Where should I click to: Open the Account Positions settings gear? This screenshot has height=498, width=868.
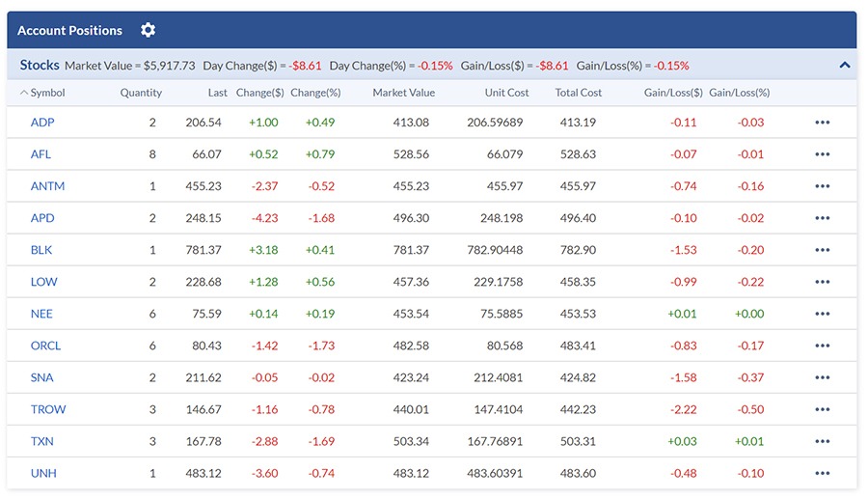point(148,30)
